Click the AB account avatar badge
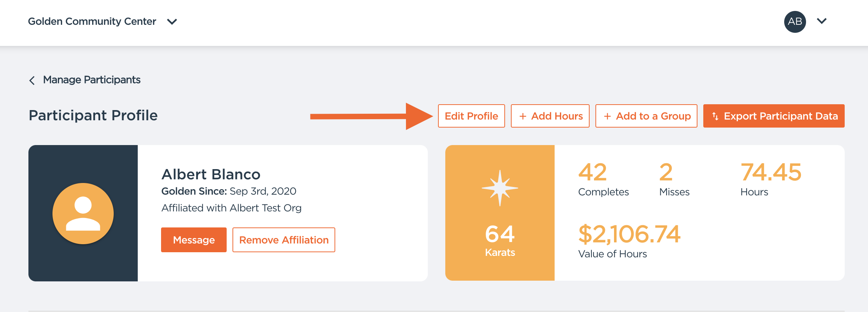This screenshot has height=312, width=868. pos(795,21)
